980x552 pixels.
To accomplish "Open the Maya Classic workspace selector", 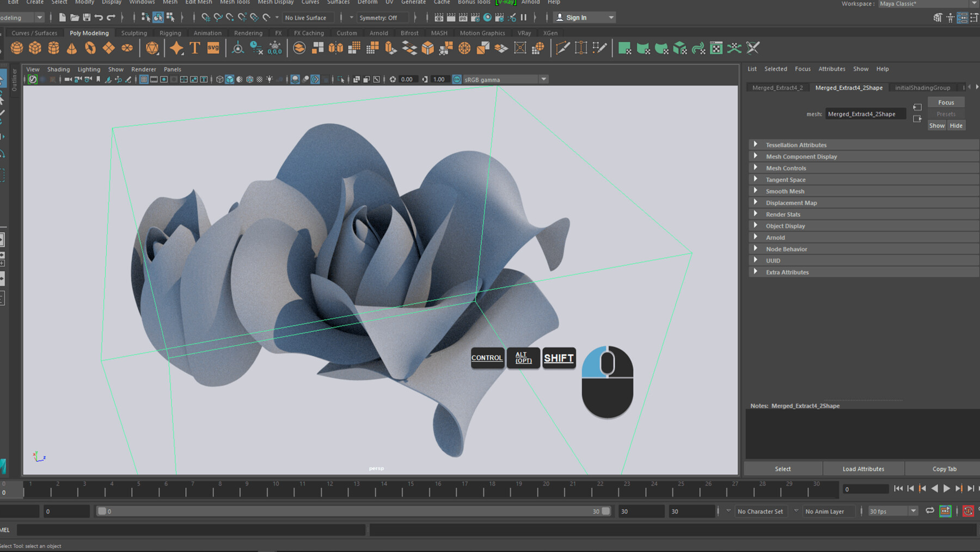I will pos(926,4).
